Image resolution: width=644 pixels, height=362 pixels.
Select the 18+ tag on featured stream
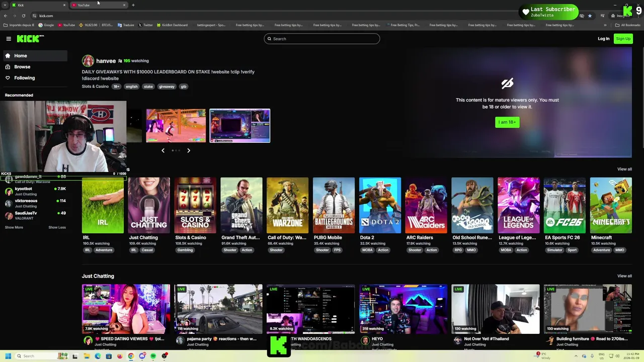pyautogui.click(x=116, y=86)
